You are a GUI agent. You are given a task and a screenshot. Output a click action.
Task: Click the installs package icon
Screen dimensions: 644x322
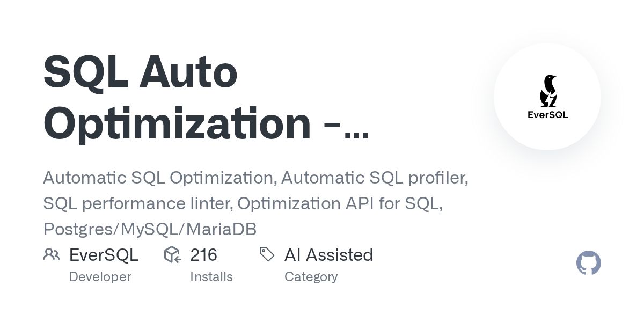point(172,254)
